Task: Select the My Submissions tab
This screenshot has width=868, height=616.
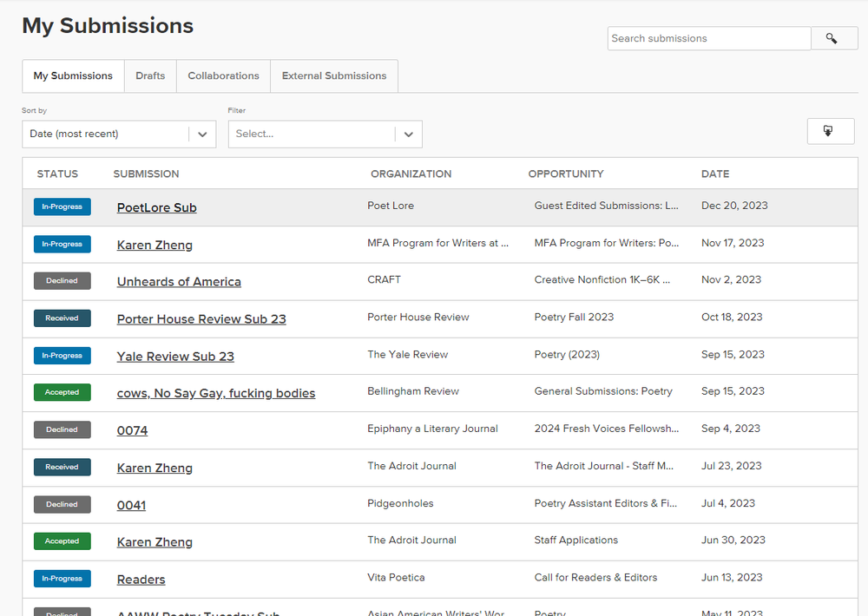Action: click(73, 76)
